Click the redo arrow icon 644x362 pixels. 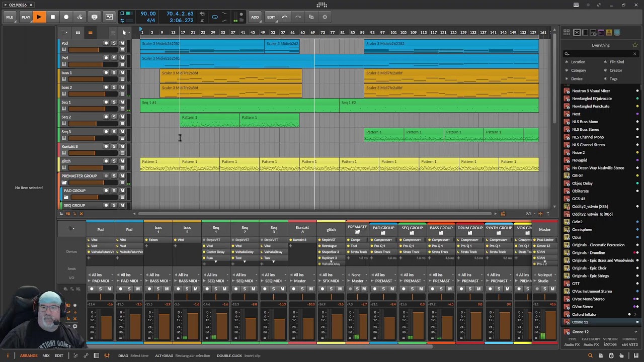point(298,17)
